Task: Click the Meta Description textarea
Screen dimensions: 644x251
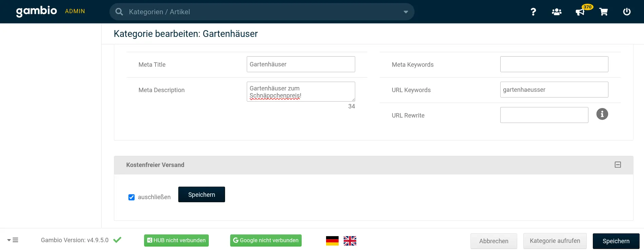Action: coord(301,91)
